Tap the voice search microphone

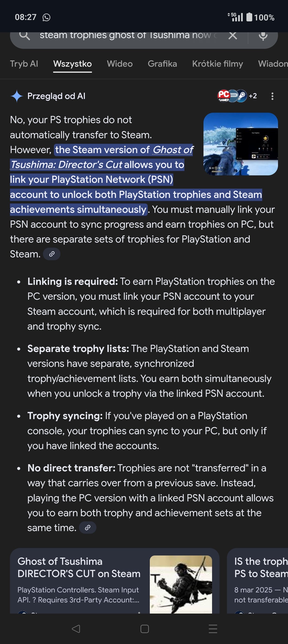coord(263,36)
